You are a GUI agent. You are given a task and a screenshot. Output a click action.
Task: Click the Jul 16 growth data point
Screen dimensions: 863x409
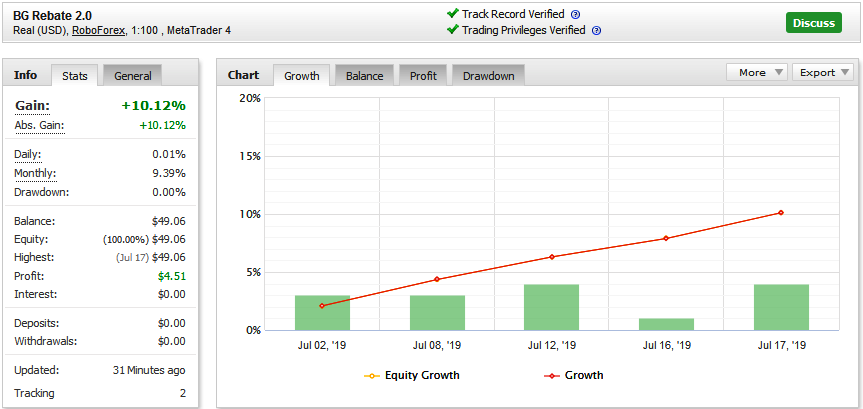click(666, 238)
